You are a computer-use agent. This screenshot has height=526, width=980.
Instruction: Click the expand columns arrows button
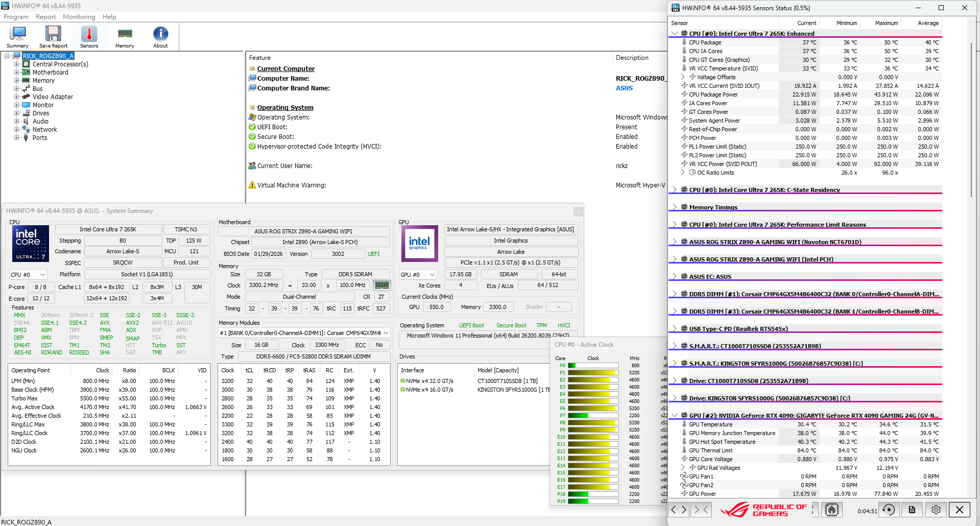click(679, 510)
